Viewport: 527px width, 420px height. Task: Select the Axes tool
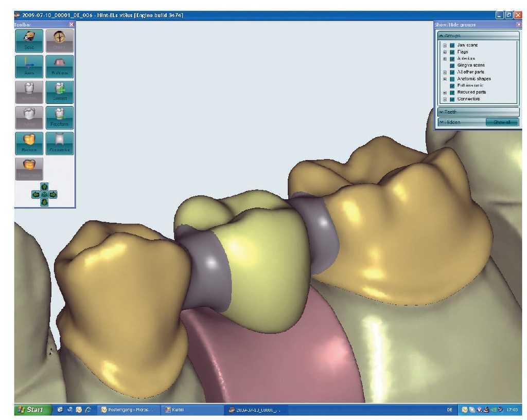[x=29, y=66]
